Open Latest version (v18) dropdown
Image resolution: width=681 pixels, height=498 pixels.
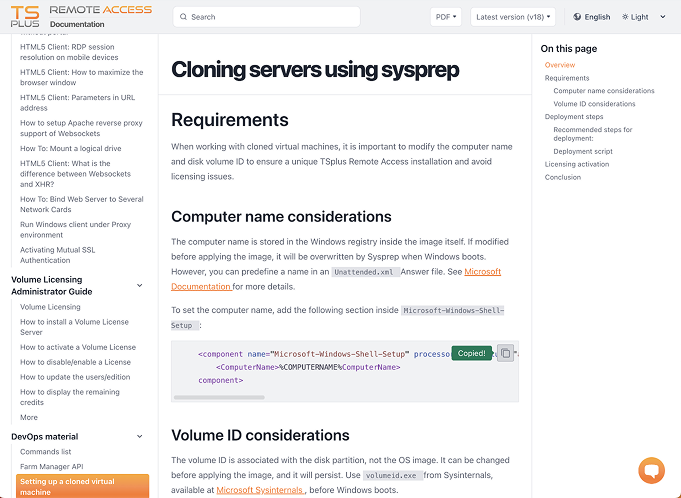(x=513, y=17)
